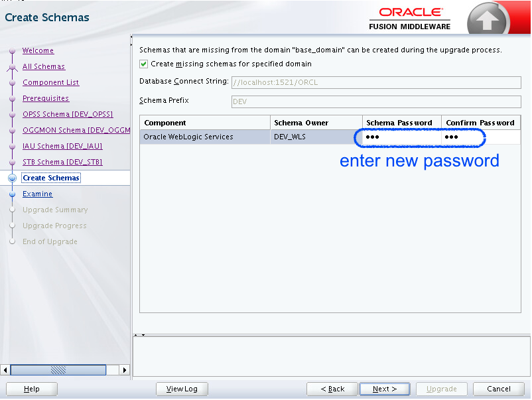
Task: Open the Component List step
Action: (51, 82)
